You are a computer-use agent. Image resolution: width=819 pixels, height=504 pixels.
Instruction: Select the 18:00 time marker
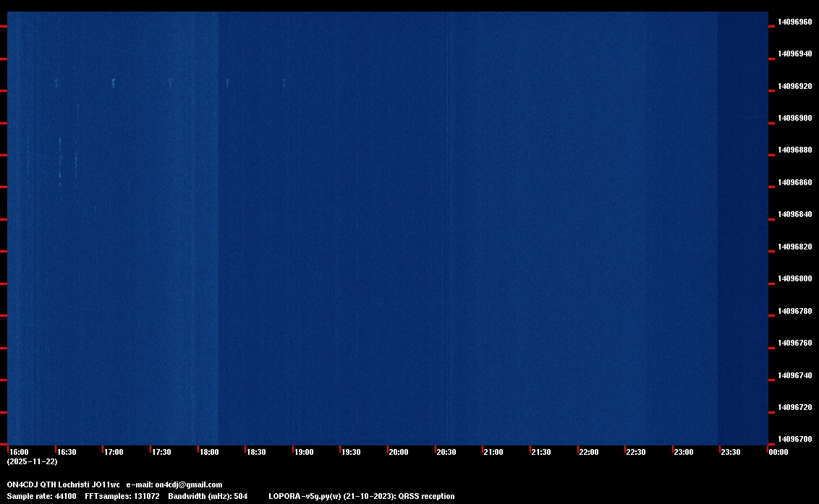click(209, 452)
